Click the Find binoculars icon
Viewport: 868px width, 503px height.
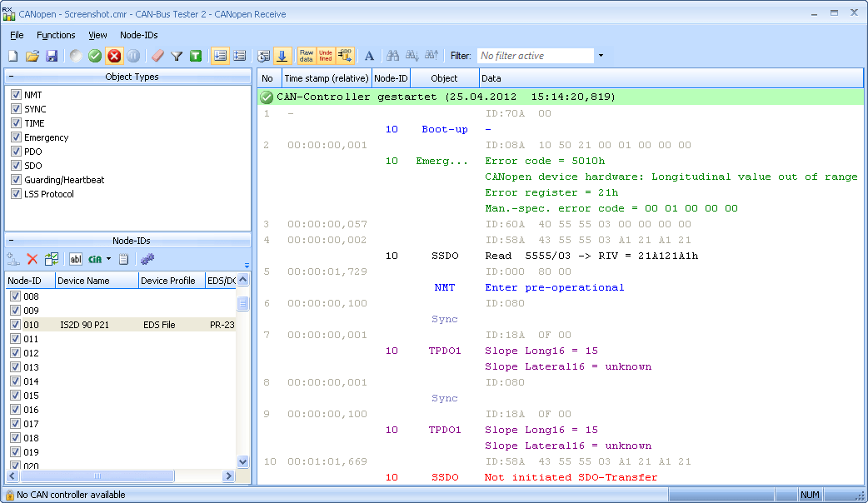coord(393,56)
